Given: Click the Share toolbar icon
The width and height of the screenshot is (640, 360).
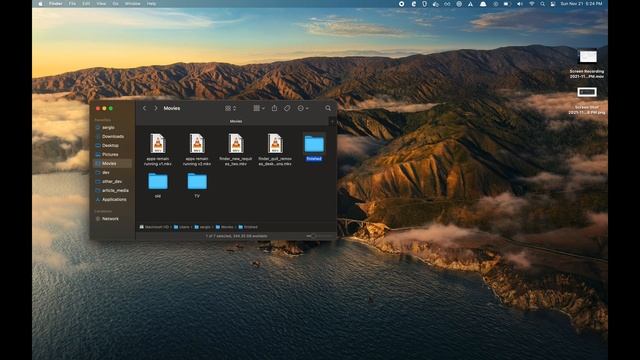Looking at the screenshot, I should 274,108.
